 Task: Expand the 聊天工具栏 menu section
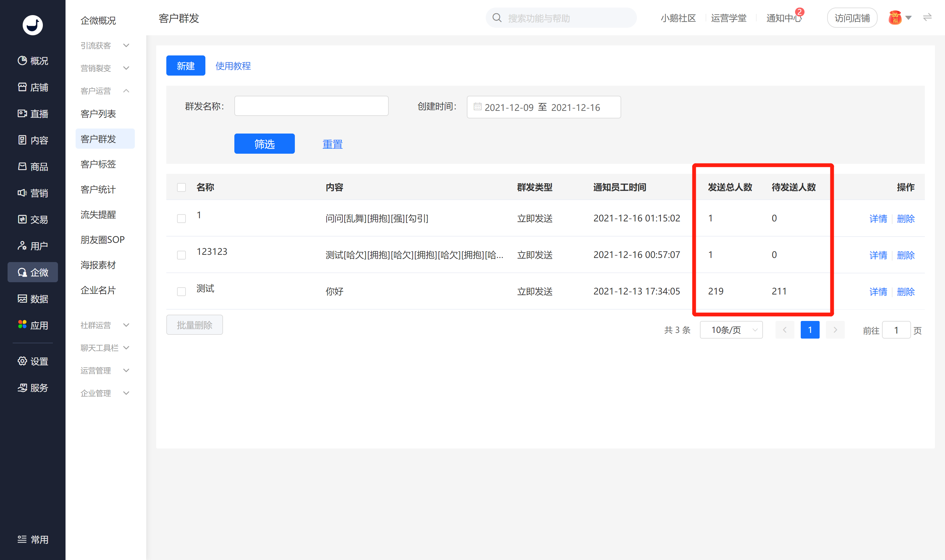pyautogui.click(x=105, y=347)
